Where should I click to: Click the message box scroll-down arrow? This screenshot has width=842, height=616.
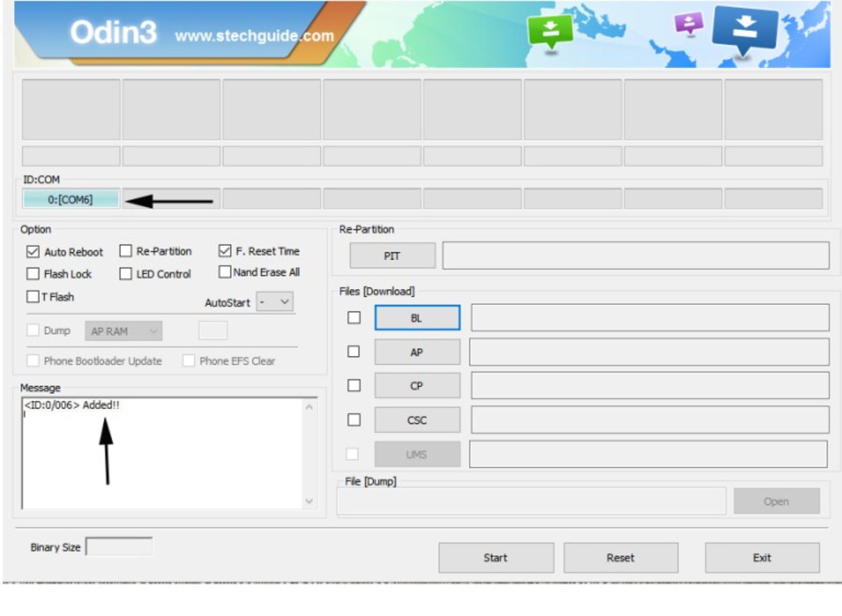tap(309, 501)
